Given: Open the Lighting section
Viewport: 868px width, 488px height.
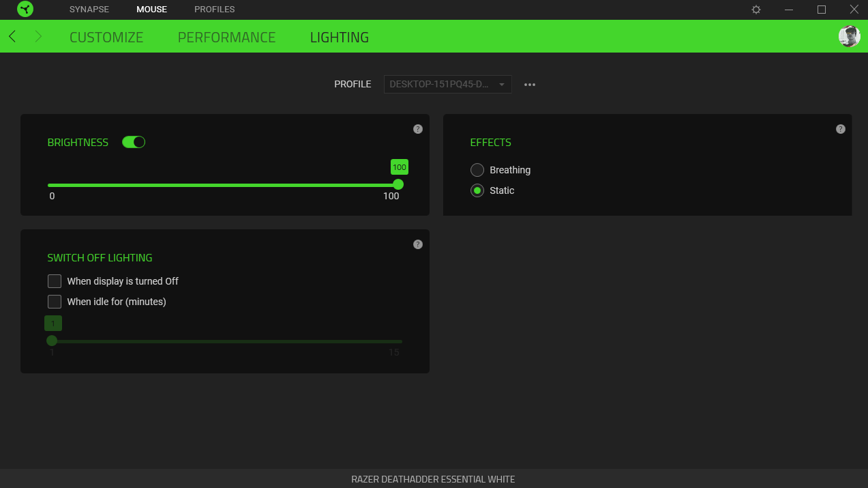Looking at the screenshot, I should [340, 38].
